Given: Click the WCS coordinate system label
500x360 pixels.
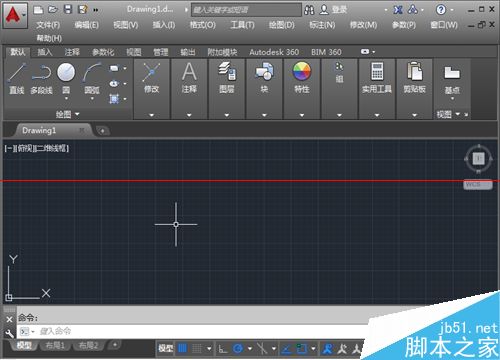Looking at the screenshot, I should [x=478, y=184].
